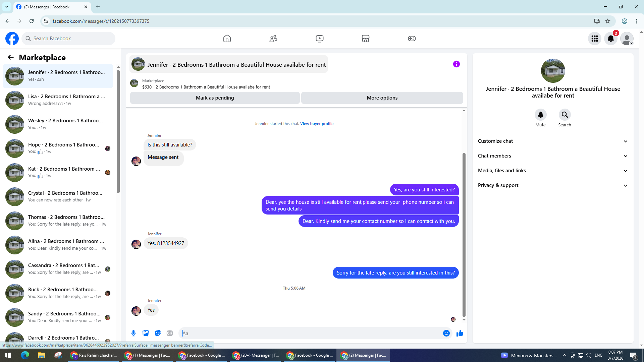Open File Explorer from taskbar
This screenshot has width=644, height=362.
coord(41,355)
